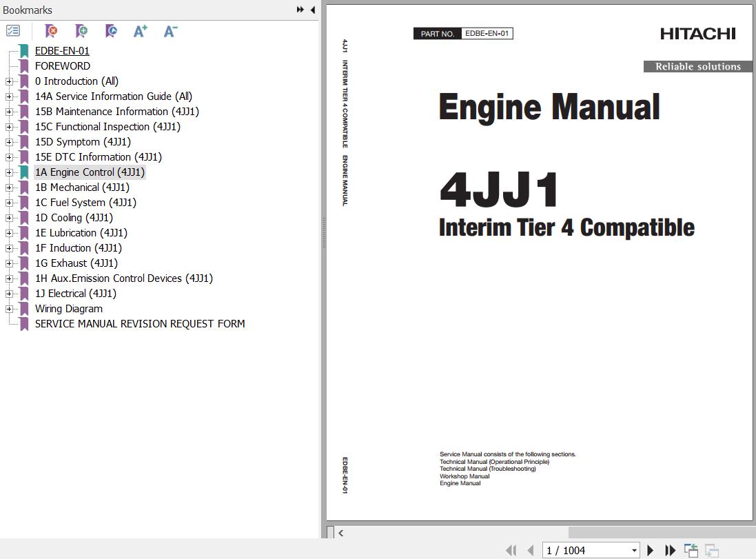Click the 4JJ1 model heading
This screenshot has height=559, width=756.
(500, 190)
